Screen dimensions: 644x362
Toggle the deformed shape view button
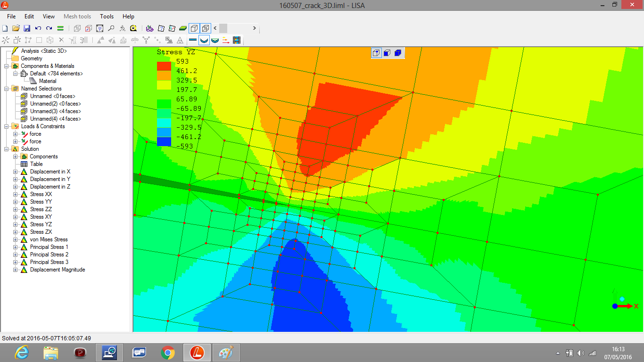(x=204, y=41)
